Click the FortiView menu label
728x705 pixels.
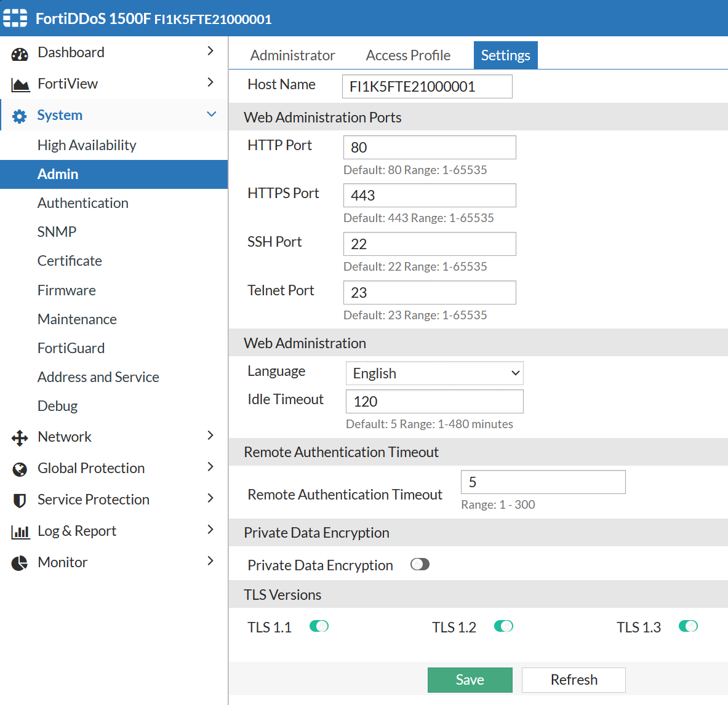(68, 84)
